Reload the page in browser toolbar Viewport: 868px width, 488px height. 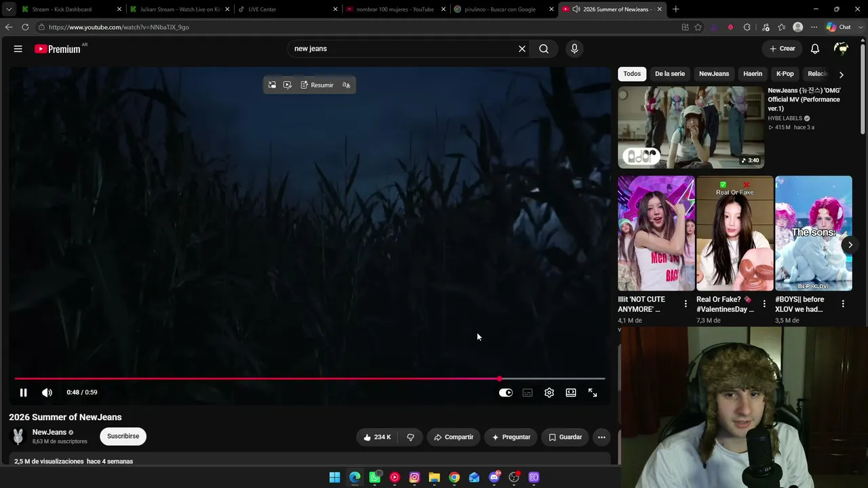[25, 27]
